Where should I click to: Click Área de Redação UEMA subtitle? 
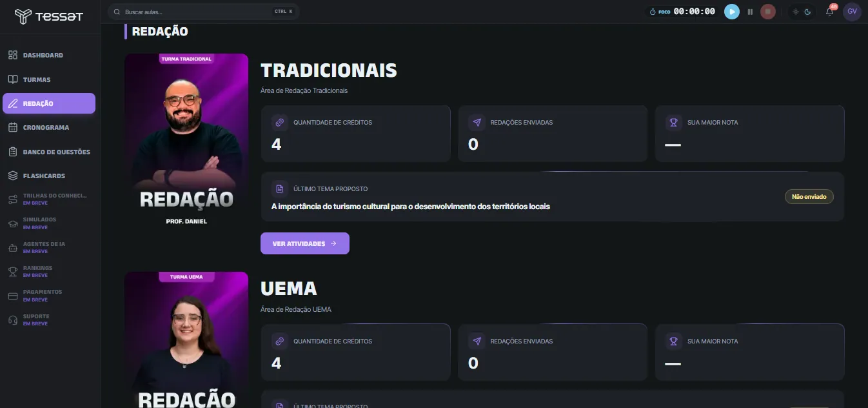click(296, 309)
